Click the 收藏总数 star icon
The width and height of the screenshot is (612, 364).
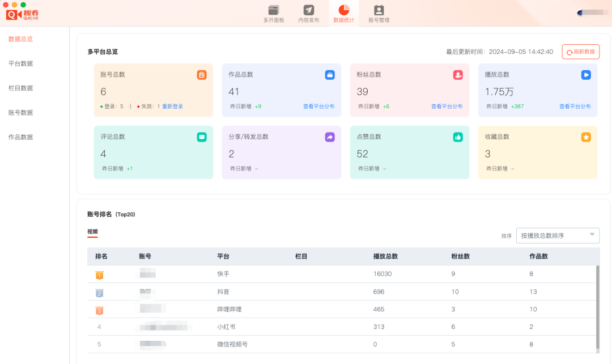tap(586, 137)
